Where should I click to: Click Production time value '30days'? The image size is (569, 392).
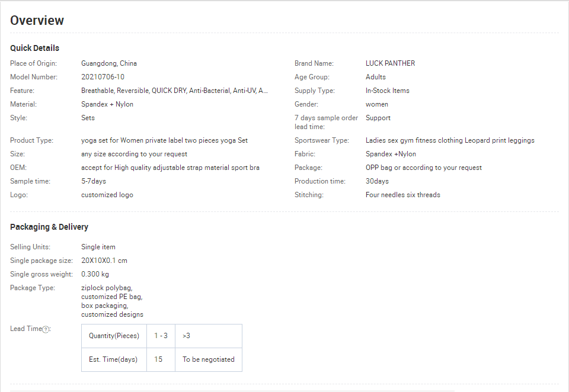pos(377,181)
